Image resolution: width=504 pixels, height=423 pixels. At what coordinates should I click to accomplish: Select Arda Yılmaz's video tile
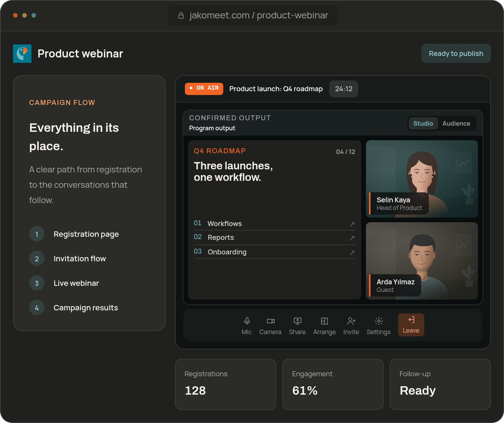click(x=422, y=261)
